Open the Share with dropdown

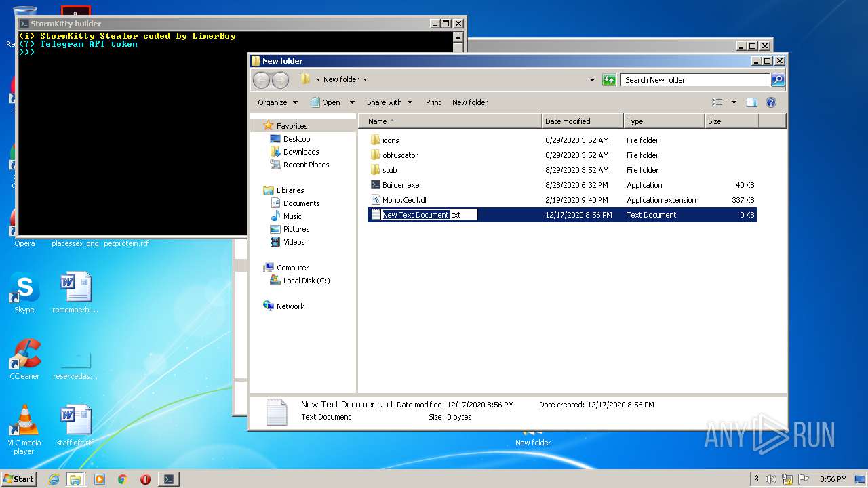coord(389,102)
